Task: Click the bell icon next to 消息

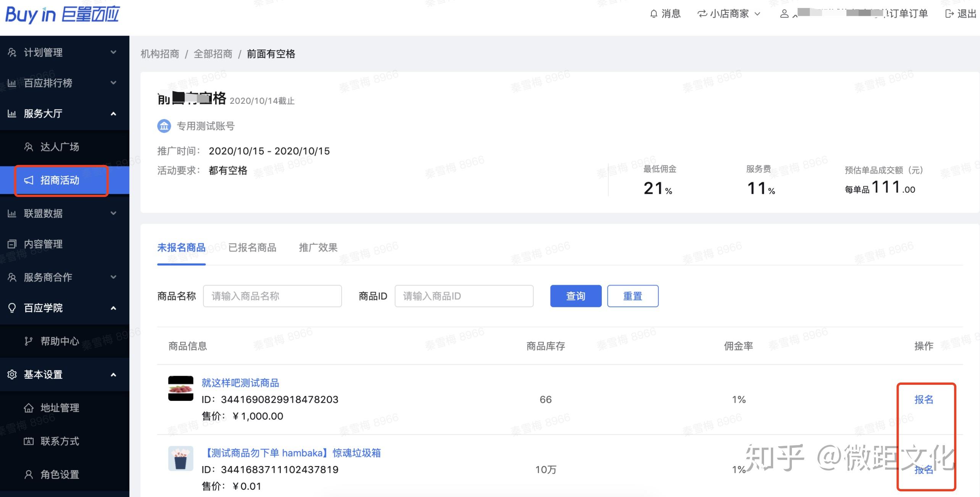Action: tap(654, 14)
